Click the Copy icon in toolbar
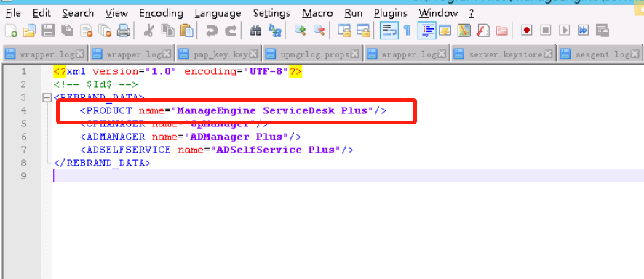 (x=167, y=31)
